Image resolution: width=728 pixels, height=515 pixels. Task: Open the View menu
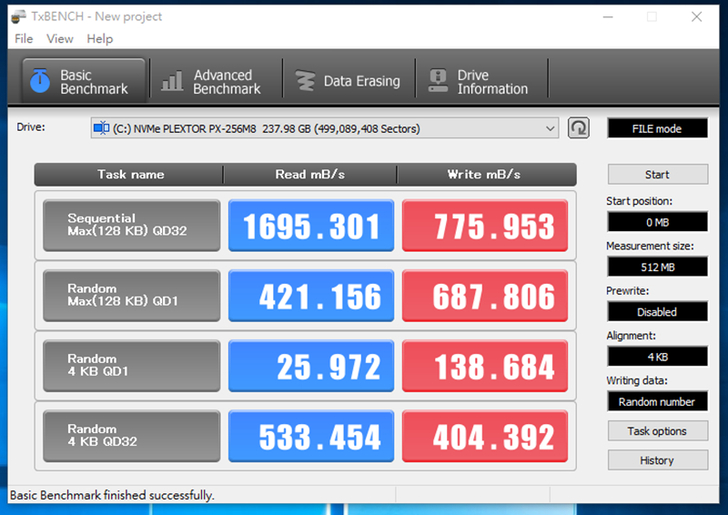(60, 39)
